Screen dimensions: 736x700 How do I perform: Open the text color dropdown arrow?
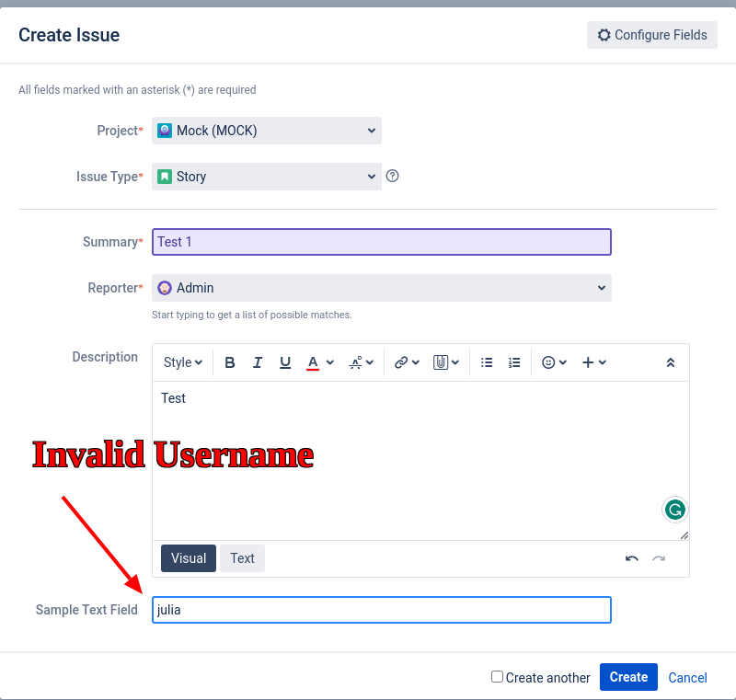pos(330,362)
